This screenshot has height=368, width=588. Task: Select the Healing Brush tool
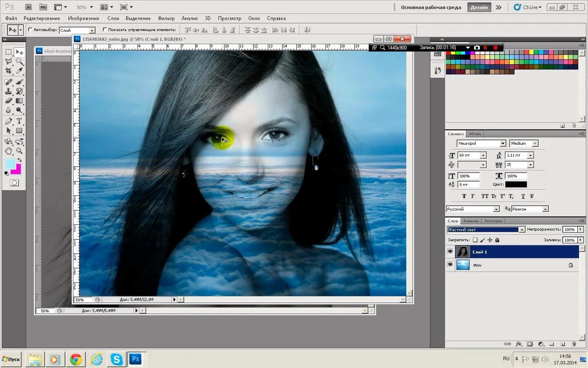click(9, 82)
